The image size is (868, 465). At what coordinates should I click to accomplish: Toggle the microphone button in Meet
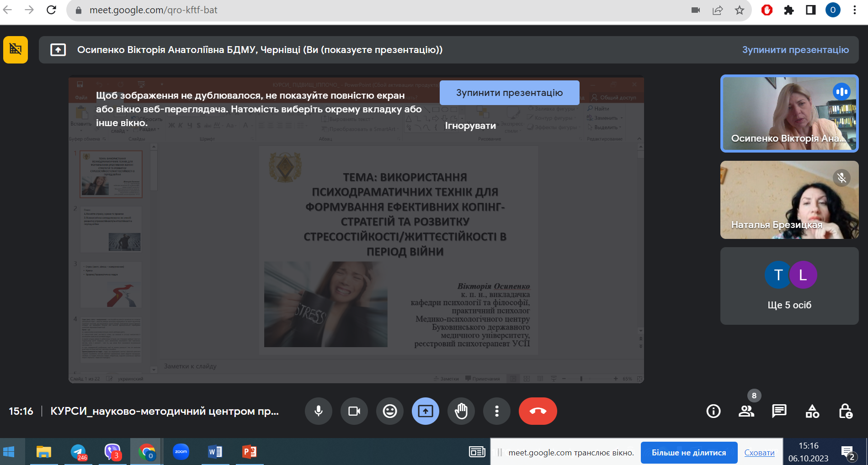pyautogui.click(x=319, y=411)
